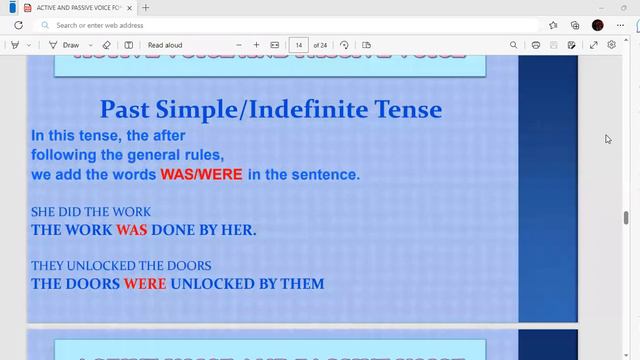Click the scrollbar up arrow
This screenshot has height=360, width=640.
tap(626, 40)
